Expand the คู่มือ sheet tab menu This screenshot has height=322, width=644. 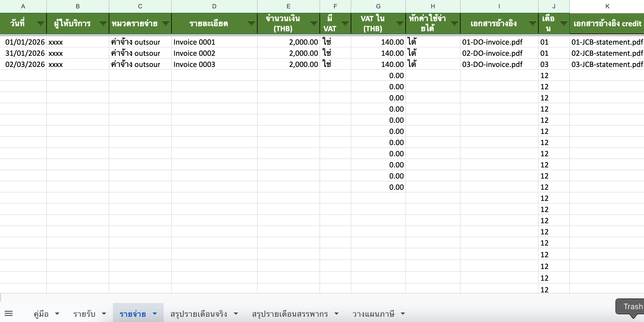57,314
